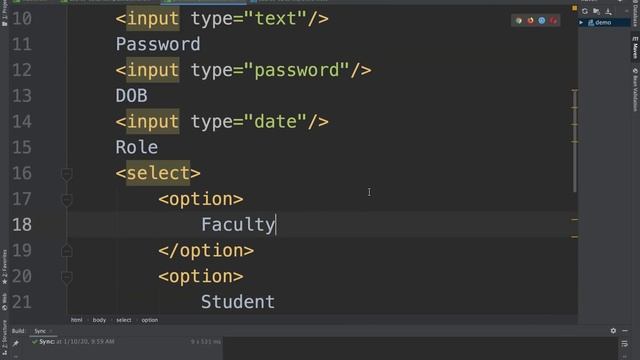
Task: Hide the Build tool window
Action: [x=625, y=331]
